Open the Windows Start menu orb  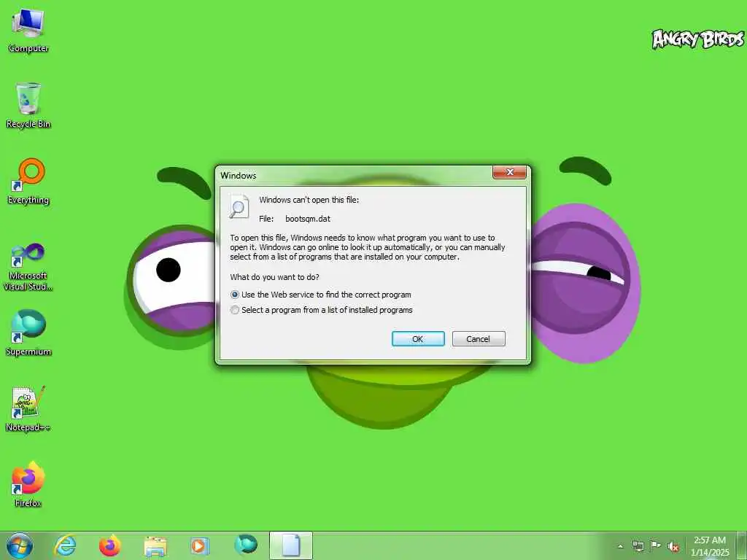pos(20,545)
